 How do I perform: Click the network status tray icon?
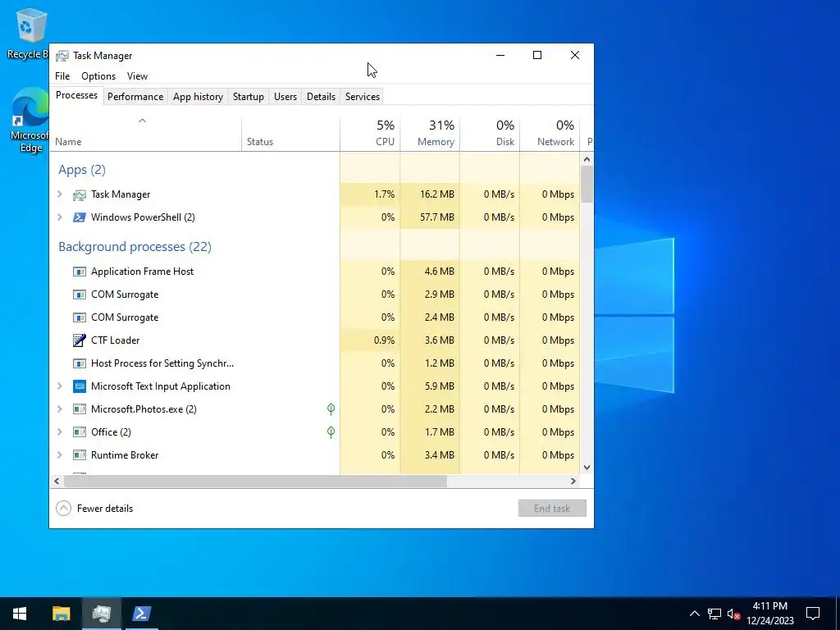point(714,614)
